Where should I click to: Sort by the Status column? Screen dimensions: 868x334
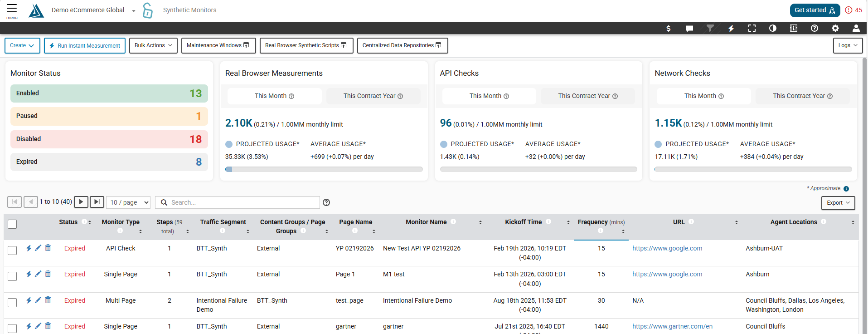(x=90, y=222)
